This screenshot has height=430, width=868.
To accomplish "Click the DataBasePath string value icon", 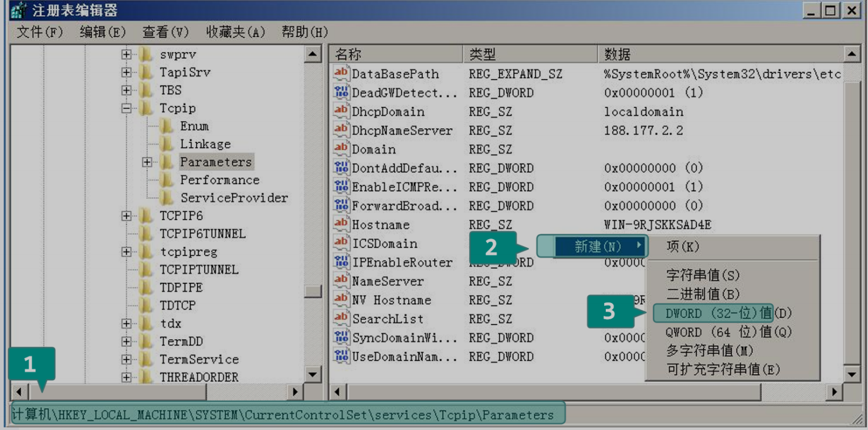I will [341, 74].
